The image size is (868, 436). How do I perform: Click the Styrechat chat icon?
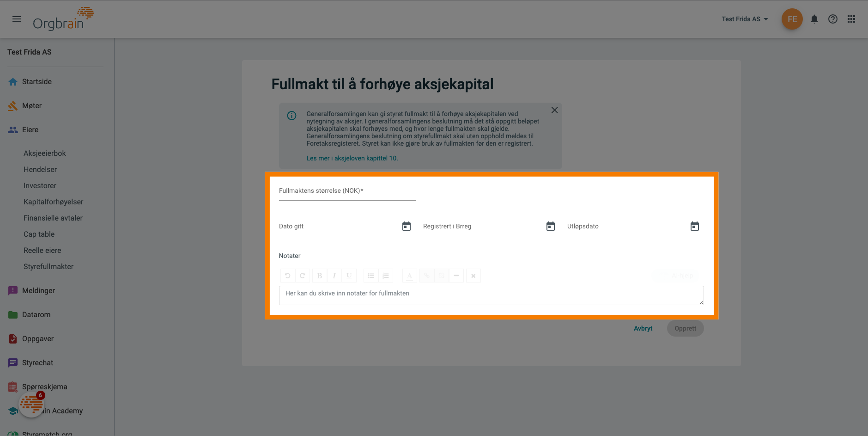[x=13, y=363]
